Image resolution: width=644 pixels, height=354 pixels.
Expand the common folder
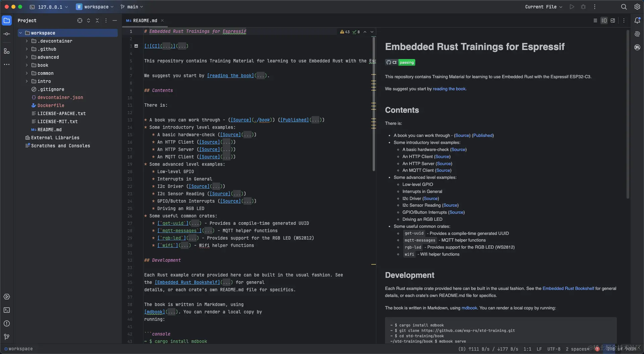27,73
